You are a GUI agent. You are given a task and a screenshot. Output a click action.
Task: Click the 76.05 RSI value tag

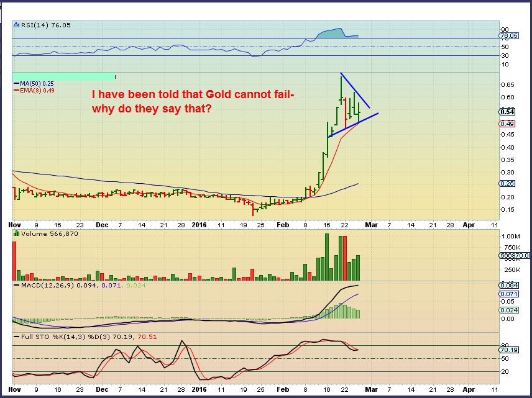pyautogui.click(x=509, y=36)
